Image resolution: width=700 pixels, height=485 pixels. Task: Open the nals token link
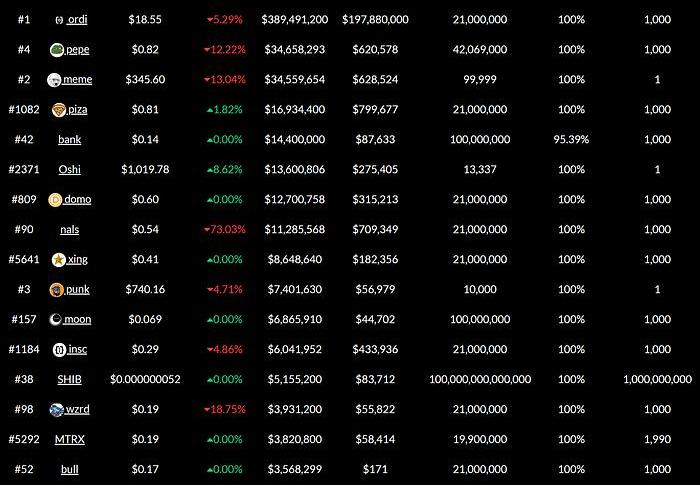click(x=70, y=230)
